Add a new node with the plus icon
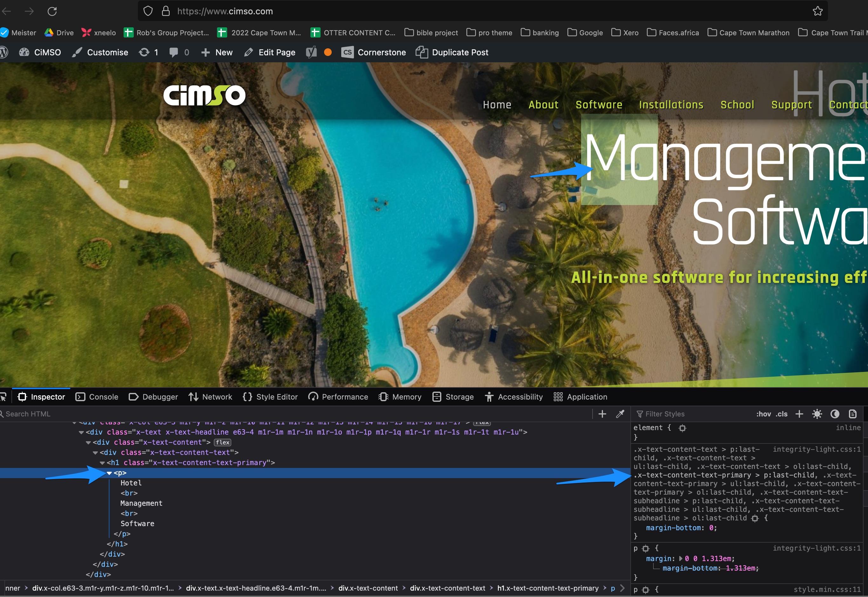Image resolution: width=868 pixels, height=597 pixels. pyautogui.click(x=602, y=414)
